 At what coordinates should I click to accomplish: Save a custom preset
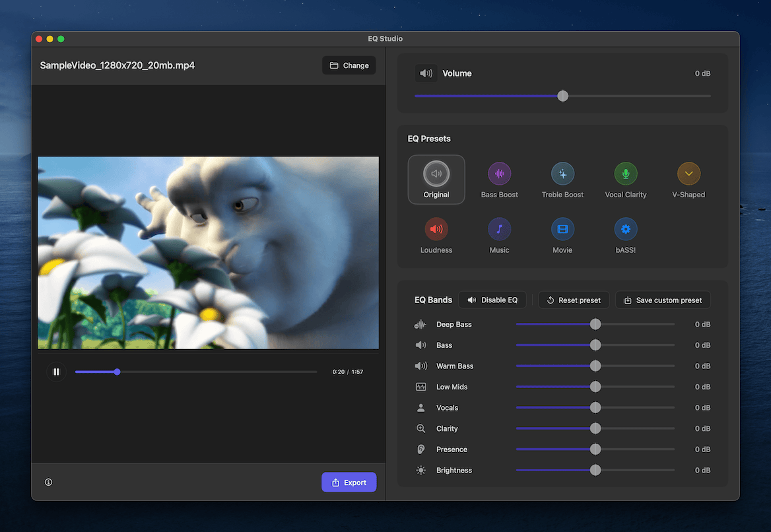click(x=663, y=300)
